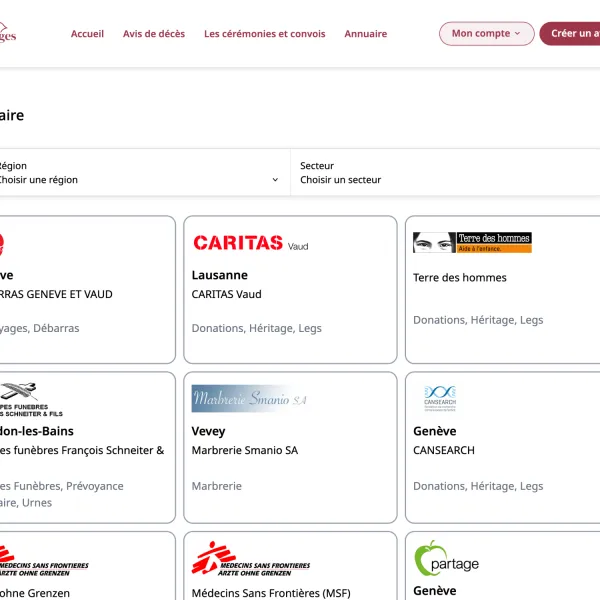The height and width of the screenshot is (600, 600).
Task: Click the site logo in header
Action: click(8, 34)
